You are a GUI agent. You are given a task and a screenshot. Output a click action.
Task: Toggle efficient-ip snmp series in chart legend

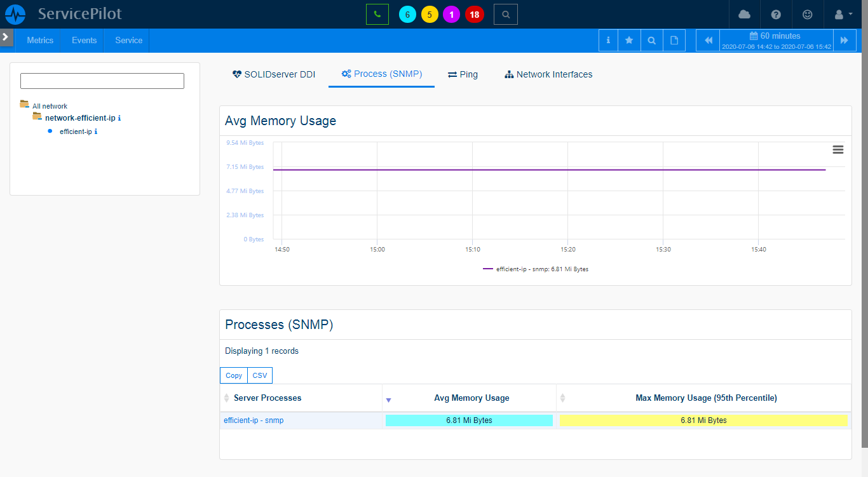coord(536,269)
